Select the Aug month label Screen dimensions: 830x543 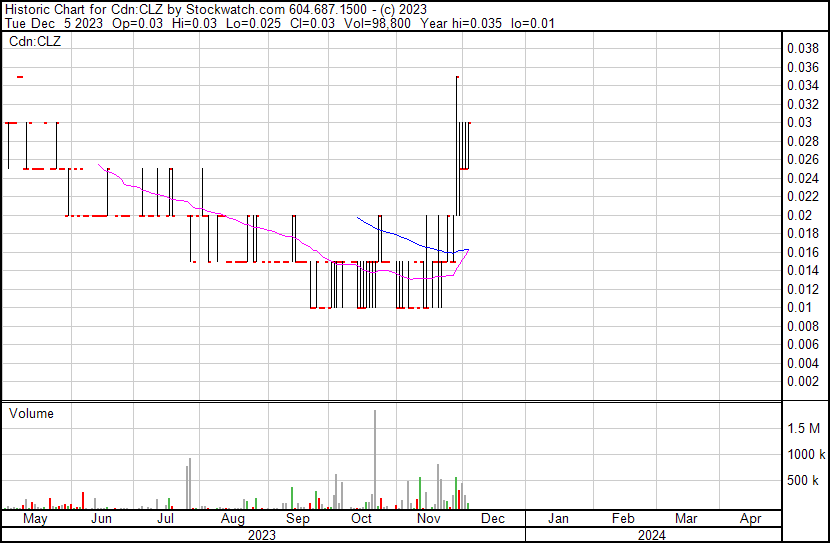pyautogui.click(x=233, y=519)
